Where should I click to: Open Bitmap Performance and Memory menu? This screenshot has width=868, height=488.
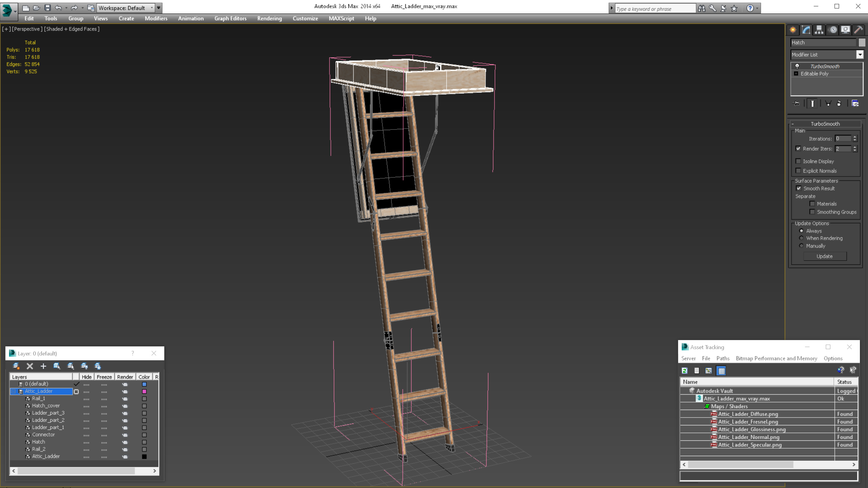pyautogui.click(x=776, y=358)
